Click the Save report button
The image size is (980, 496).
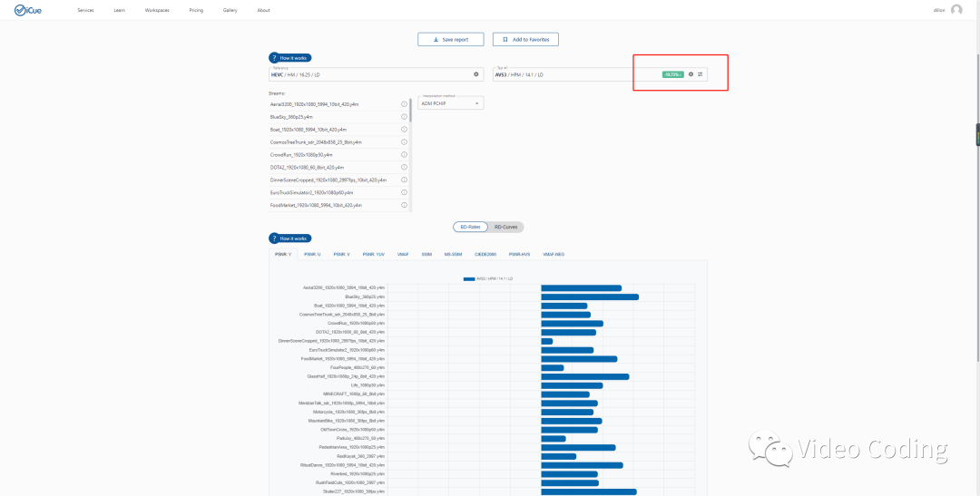click(x=451, y=40)
